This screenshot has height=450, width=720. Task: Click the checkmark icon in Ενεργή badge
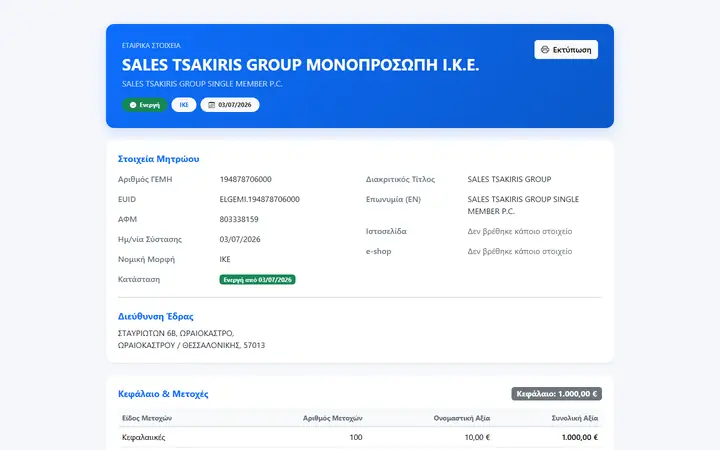coord(133,105)
